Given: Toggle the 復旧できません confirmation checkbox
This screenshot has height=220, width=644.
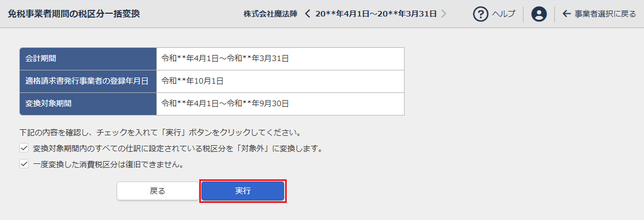Looking at the screenshot, I should tap(24, 164).
